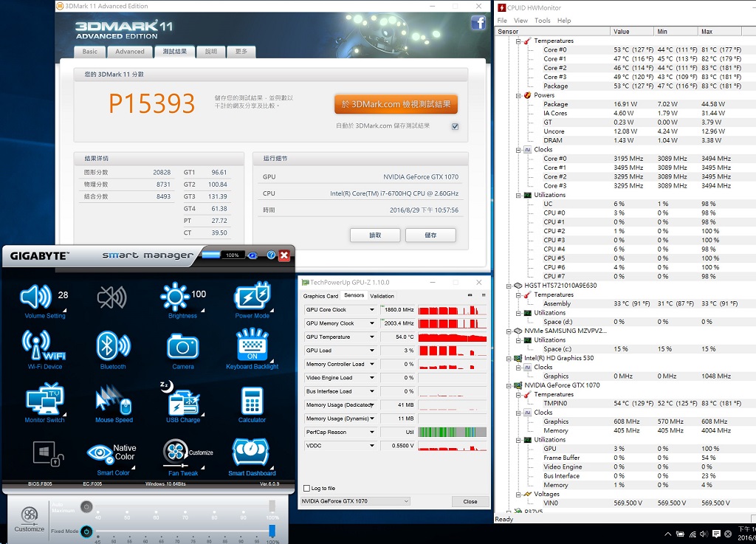
Task: Open the Monitor Switch icon
Action: coord(44,399)
